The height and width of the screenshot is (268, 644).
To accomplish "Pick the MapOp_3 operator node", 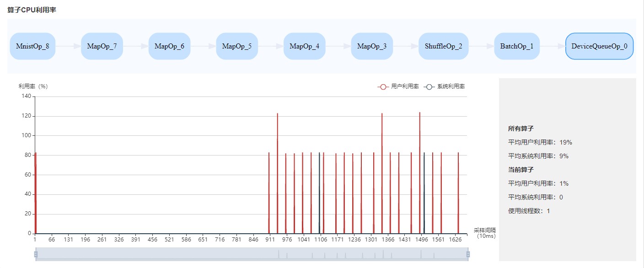I will point(372,46).
